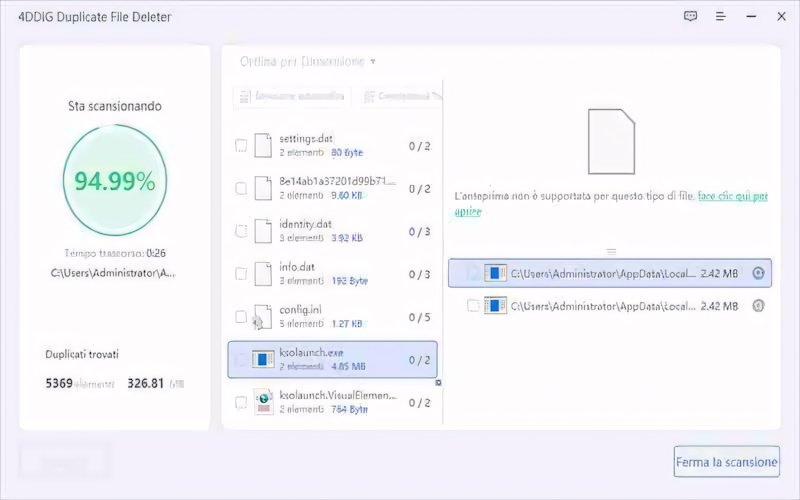
Task: Tick the checkbox for settings.dat
Action: click(241, 145)
